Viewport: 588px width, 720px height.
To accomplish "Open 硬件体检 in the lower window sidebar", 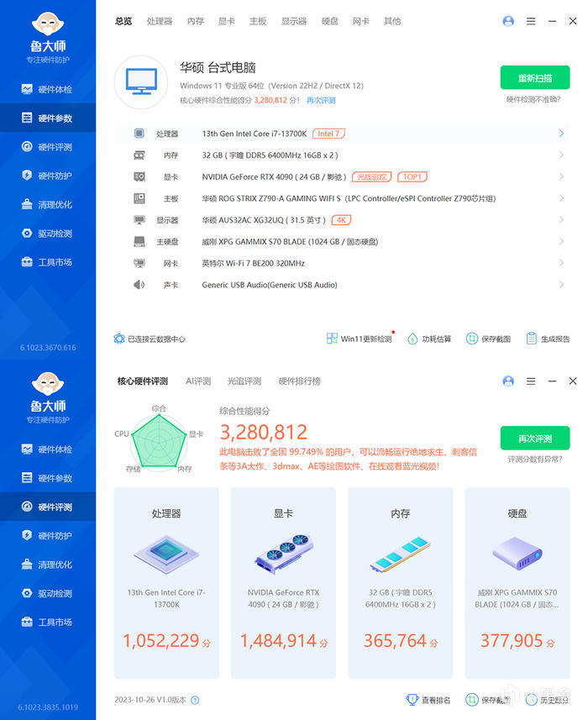I will click(x=48, y=449).
